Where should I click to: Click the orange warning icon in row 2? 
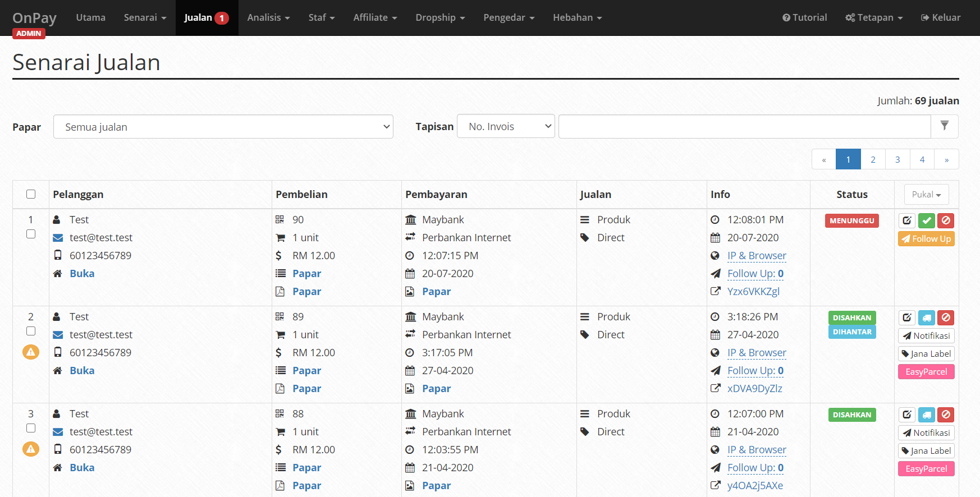(31, 352)
